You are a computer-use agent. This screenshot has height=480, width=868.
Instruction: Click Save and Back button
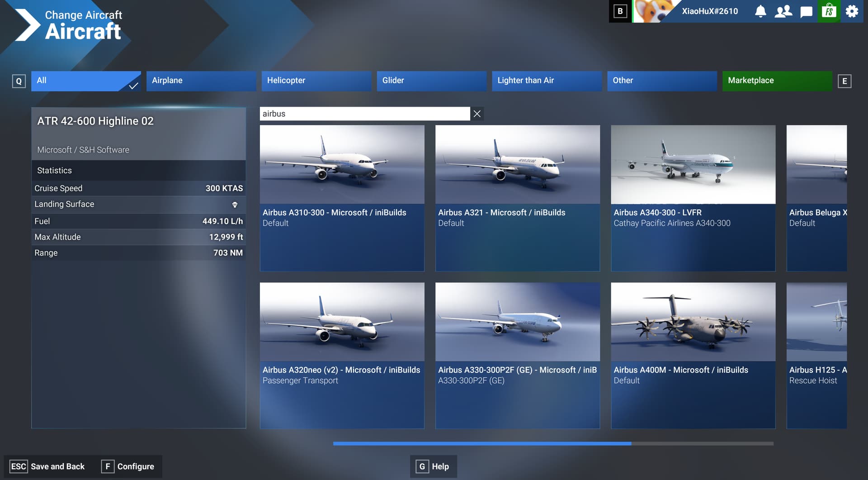[x=47, y=466]
